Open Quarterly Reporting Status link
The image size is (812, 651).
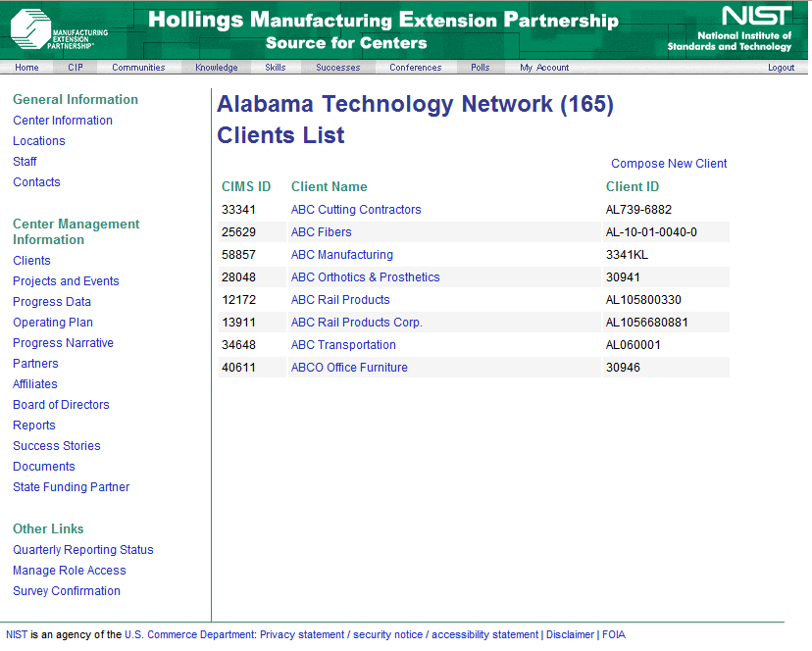click(x=82, y=549)
